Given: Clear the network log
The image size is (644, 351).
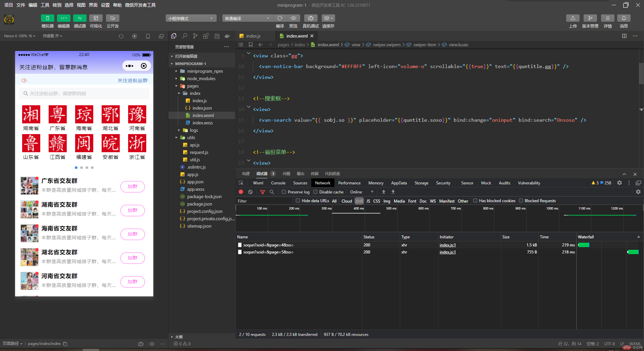Looking at the screenshot, I should [250, 192].
